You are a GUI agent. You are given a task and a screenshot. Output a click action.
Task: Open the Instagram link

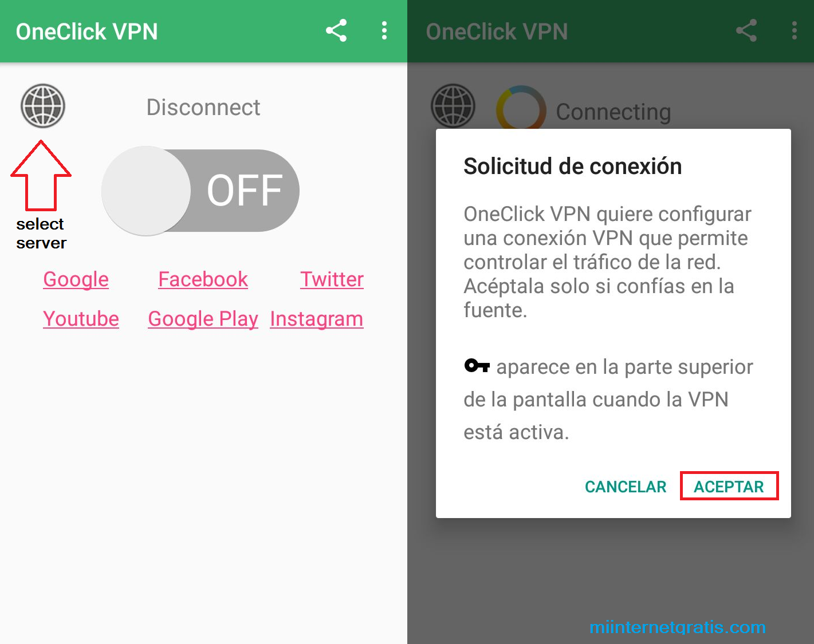tap(316, 319)
